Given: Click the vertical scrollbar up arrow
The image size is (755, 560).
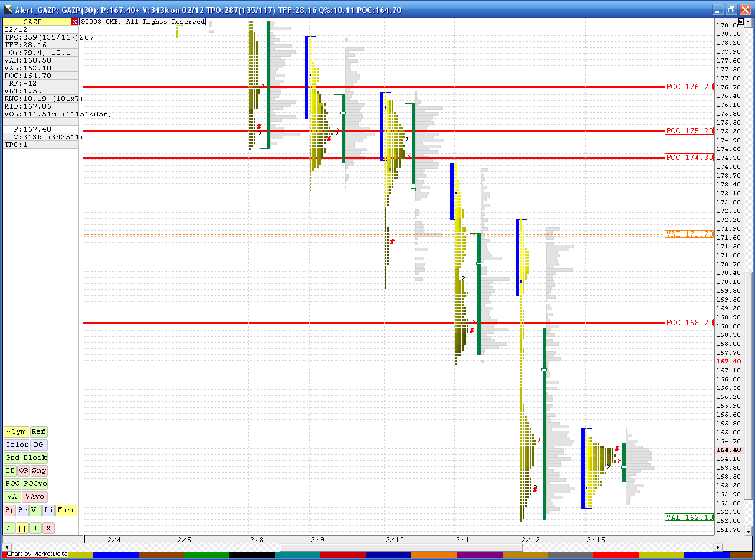Looking at the screenshot, I should click(x=750, y=23).
